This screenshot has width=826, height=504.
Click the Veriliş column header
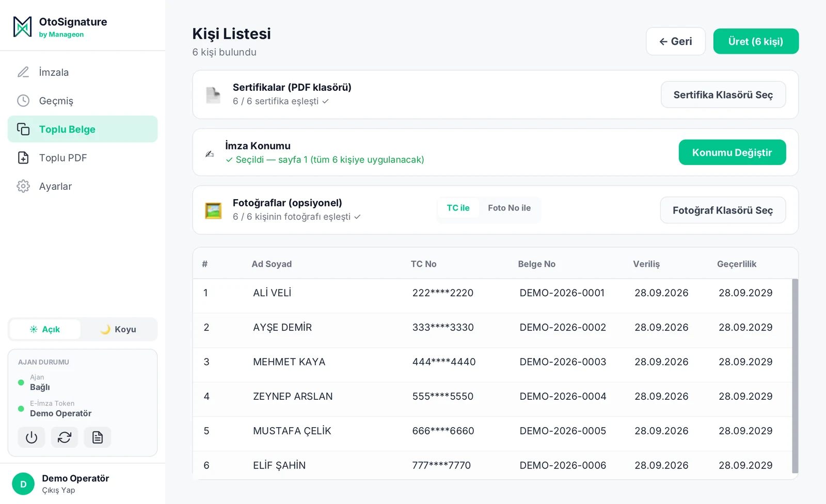tap(646, 264)
